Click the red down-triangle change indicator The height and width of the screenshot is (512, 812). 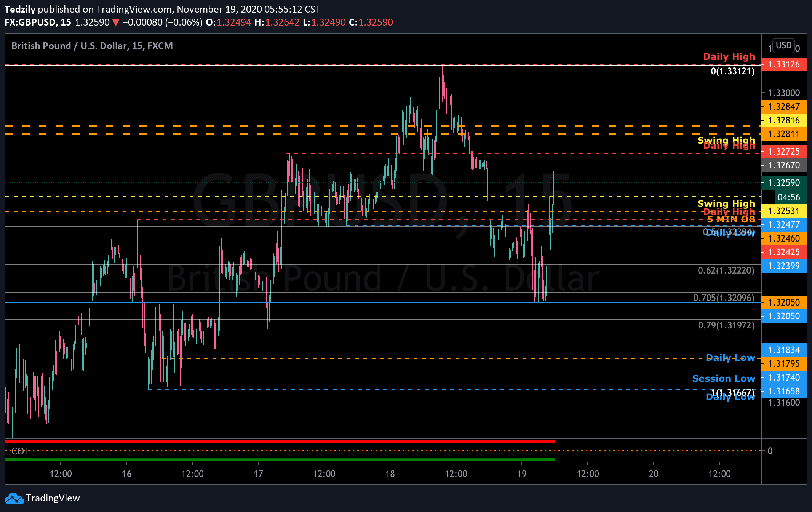coord(116,22)
